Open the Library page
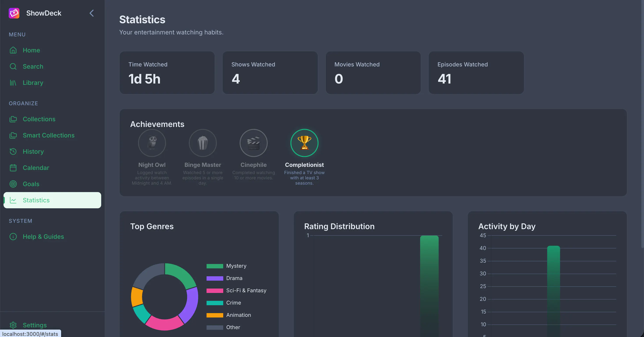Image resolution: width=644 pixels, height=337 pixels. [52, 83]
